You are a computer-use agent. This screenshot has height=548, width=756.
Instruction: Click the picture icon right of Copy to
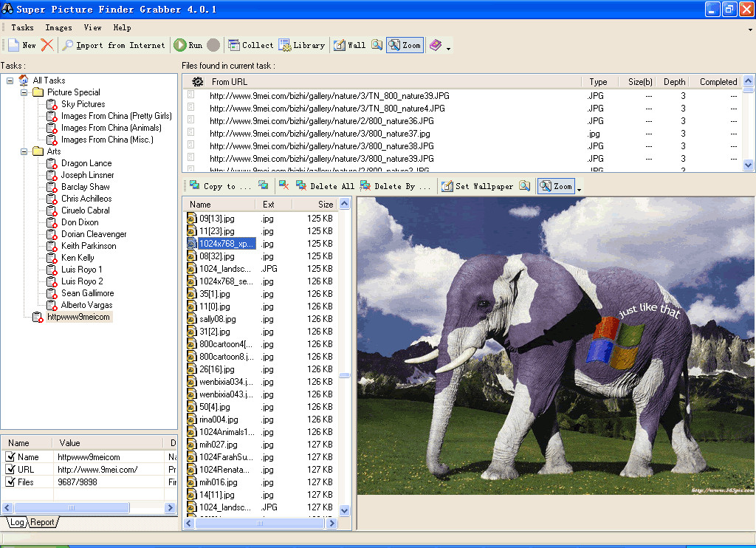pos(263,185)
